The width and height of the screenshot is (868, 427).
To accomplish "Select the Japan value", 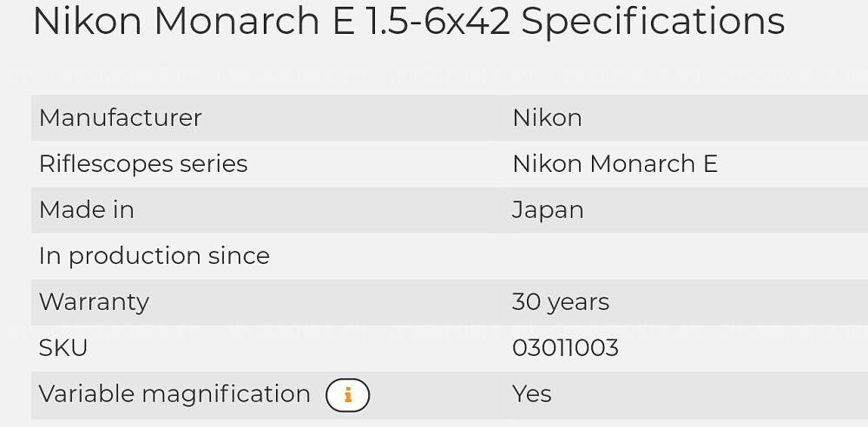I will tap(548, 210).
